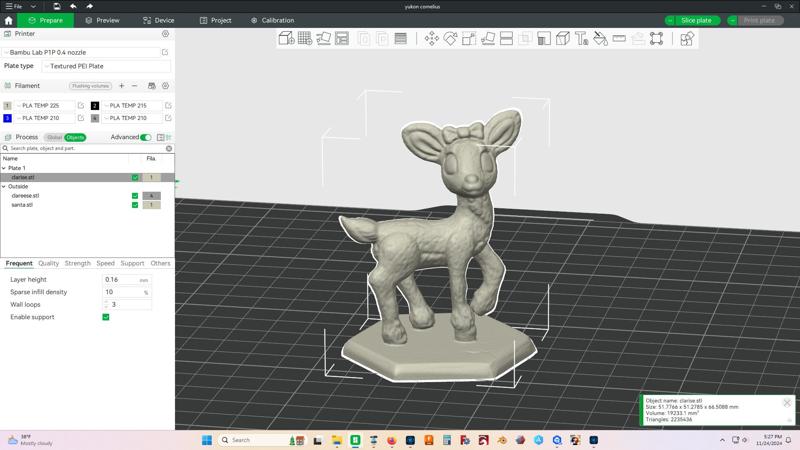The height and width of the screenshot is (450, 800).
Task: Open the Assembly view icon
Action: click(x=687, y=38)
